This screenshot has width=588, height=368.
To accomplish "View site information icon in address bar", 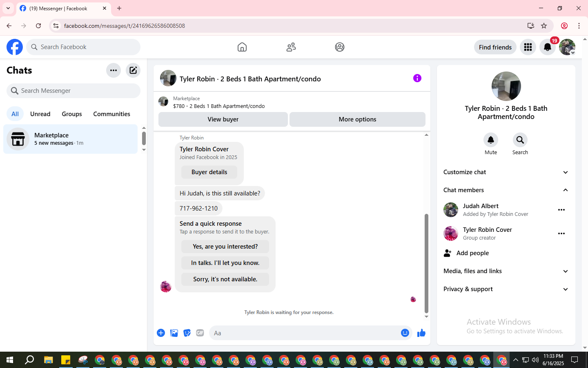I will tap(56, 26).
